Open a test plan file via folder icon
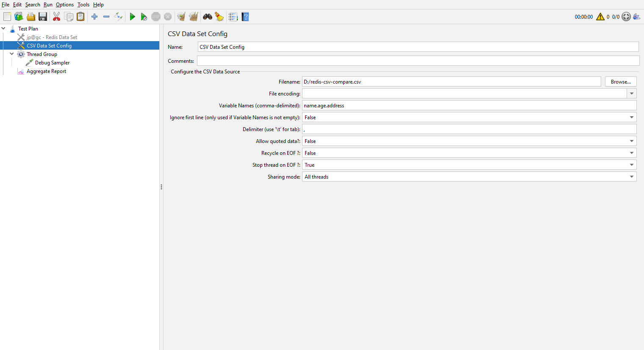The height and width of the screenshot is (350, 644). [x=31, y=17]
